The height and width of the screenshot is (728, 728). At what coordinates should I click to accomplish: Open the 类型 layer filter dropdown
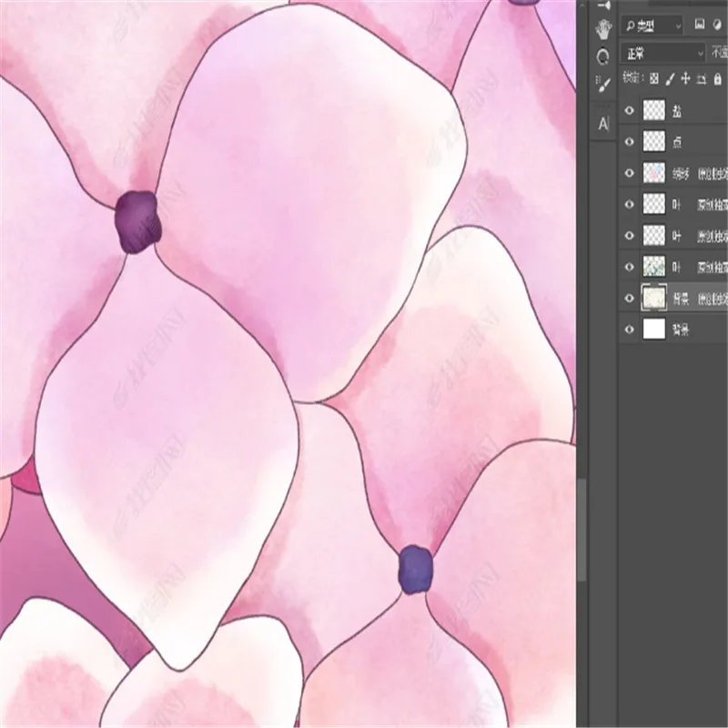point(652,26)
